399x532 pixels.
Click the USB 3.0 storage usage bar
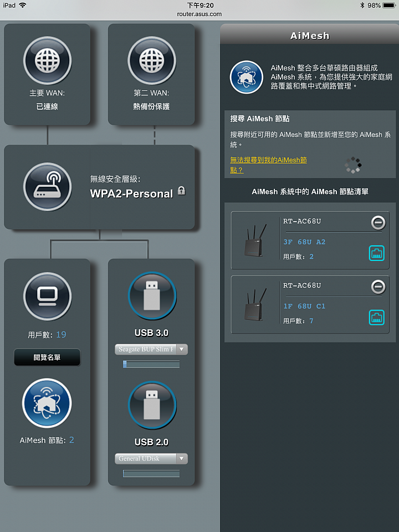[x=151, y=365]
